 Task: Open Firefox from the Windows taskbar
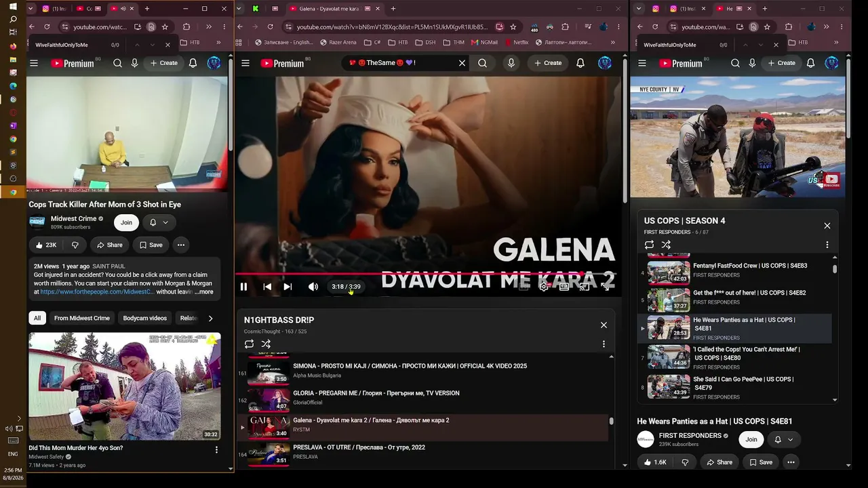tap(13, 46)
